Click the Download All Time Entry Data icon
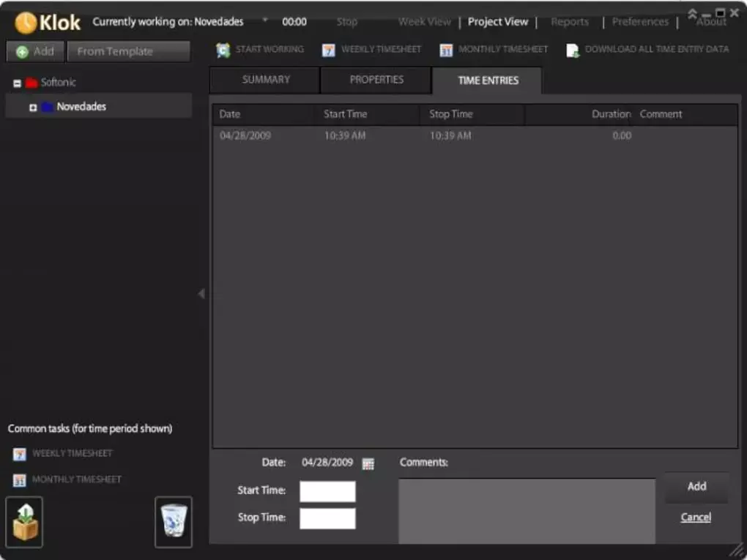 pos(572,49)
